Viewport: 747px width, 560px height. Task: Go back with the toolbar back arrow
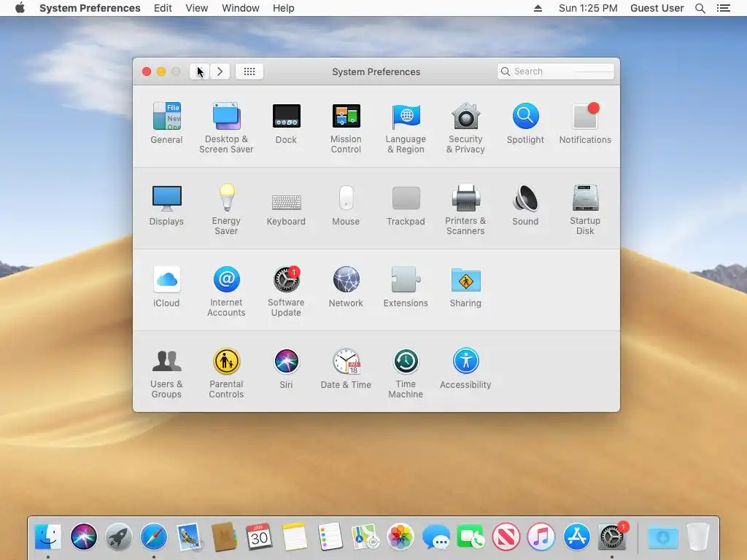(200, 71)
